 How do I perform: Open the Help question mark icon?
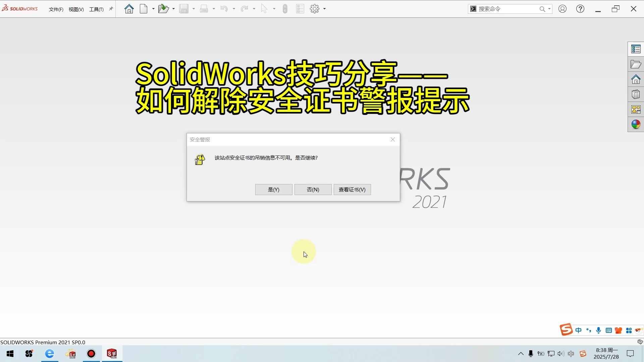coord(580,9)
